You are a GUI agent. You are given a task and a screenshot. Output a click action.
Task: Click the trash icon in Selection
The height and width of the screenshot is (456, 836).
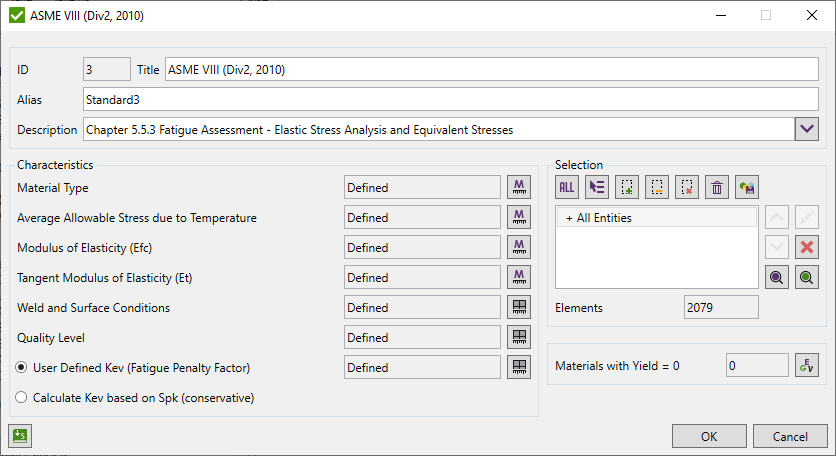point(717,186)
